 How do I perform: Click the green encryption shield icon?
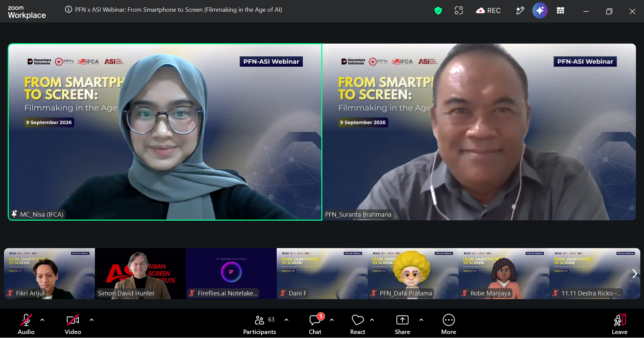438,11
